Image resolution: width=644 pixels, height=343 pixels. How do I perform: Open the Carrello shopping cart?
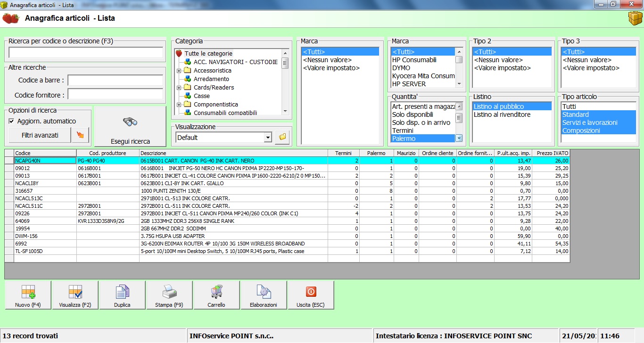[217, 295]
